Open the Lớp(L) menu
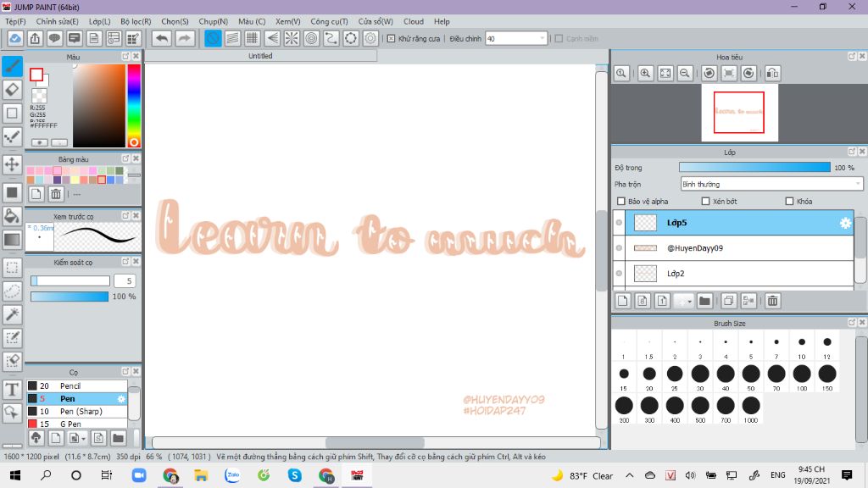 [x=100, y=21]
